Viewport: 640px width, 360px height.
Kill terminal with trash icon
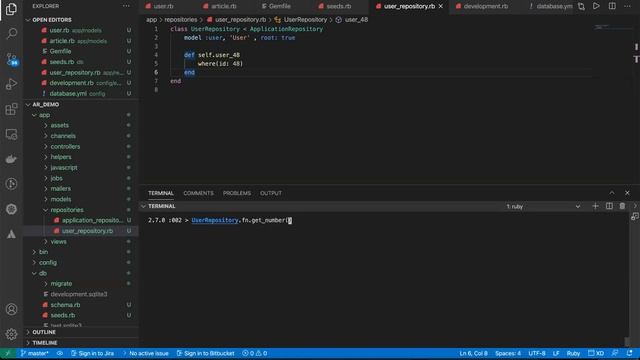(622, 206)
